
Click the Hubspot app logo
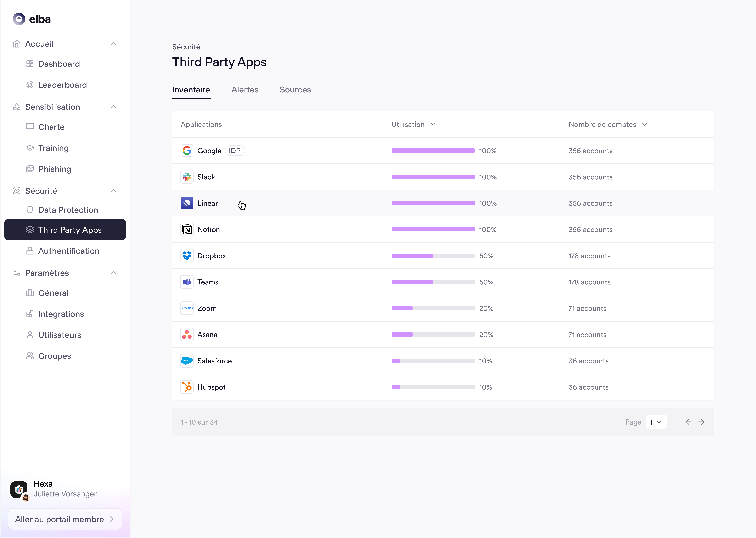click(187, 387)
